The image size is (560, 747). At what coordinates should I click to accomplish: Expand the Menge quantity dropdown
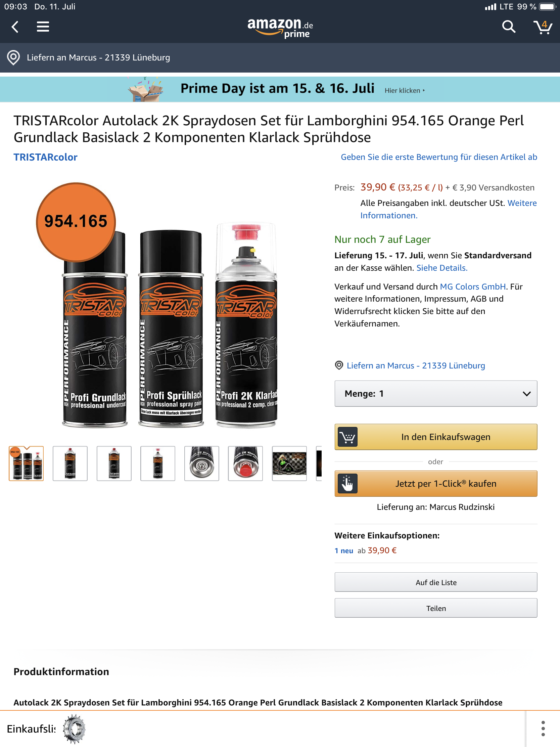point(435,394)
